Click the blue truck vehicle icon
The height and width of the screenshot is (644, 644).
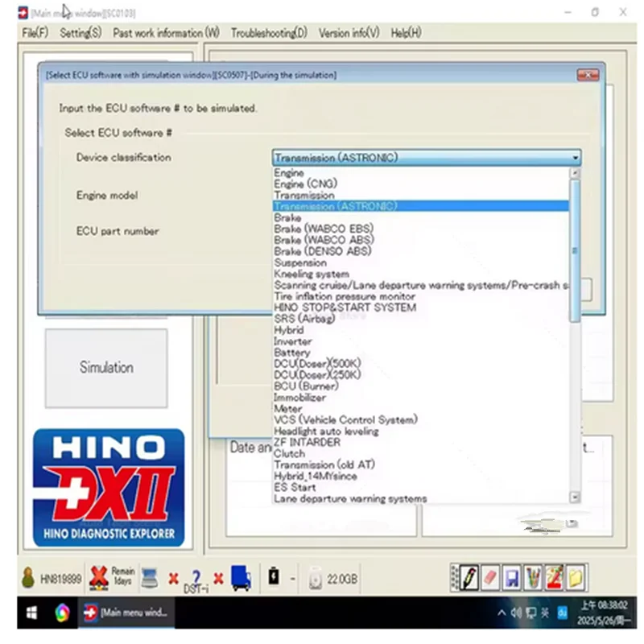pos(241,578)
